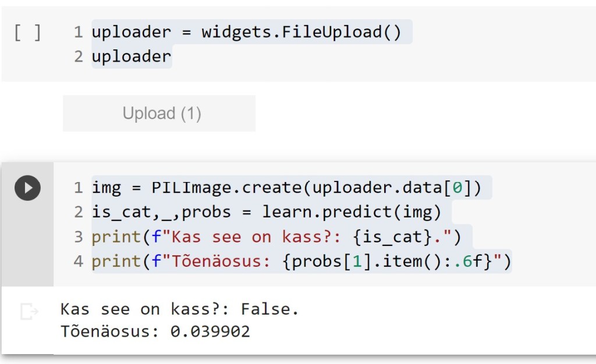596x364 pixels.
Task: Click line number 3 in the prediction cell
Action: 79,237
